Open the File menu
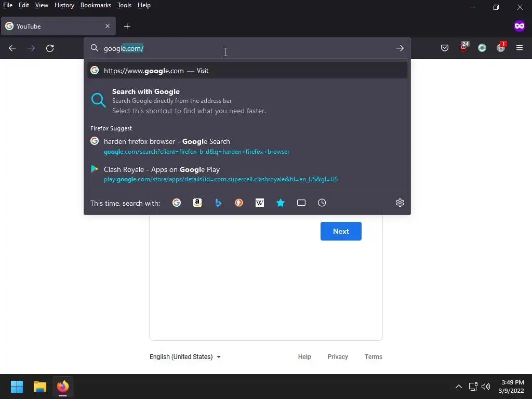The image size is (532, 399). [7, 5]
